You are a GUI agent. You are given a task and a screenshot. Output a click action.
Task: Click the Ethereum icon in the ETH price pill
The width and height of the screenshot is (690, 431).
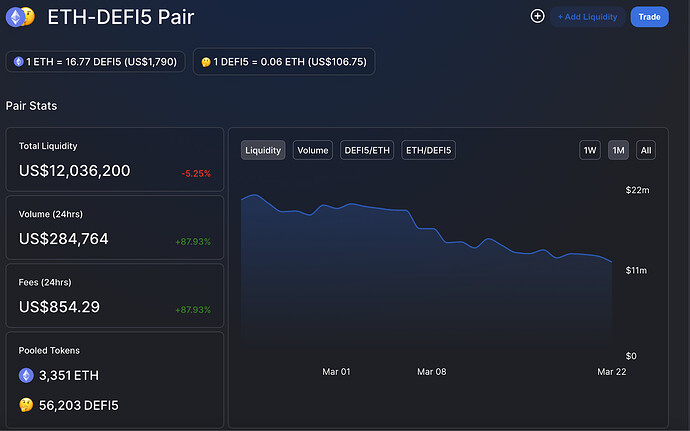[x=18, y=62]
